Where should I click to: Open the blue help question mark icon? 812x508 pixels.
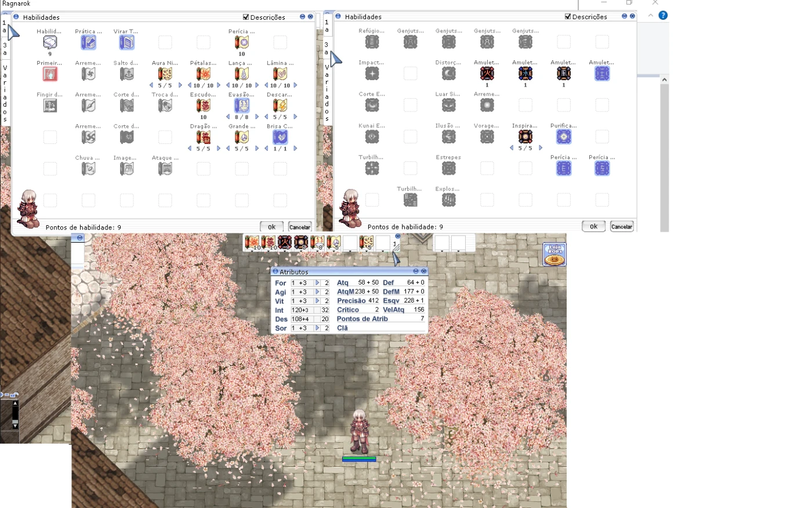663,15
